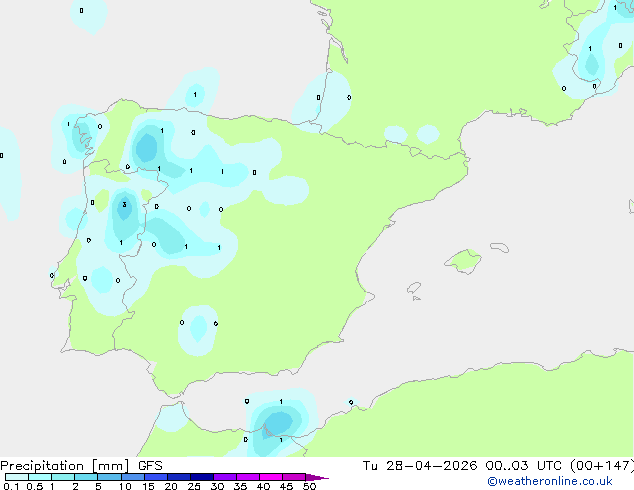
Task: Click the 20 mm legend color box
Action: [178, 477]
